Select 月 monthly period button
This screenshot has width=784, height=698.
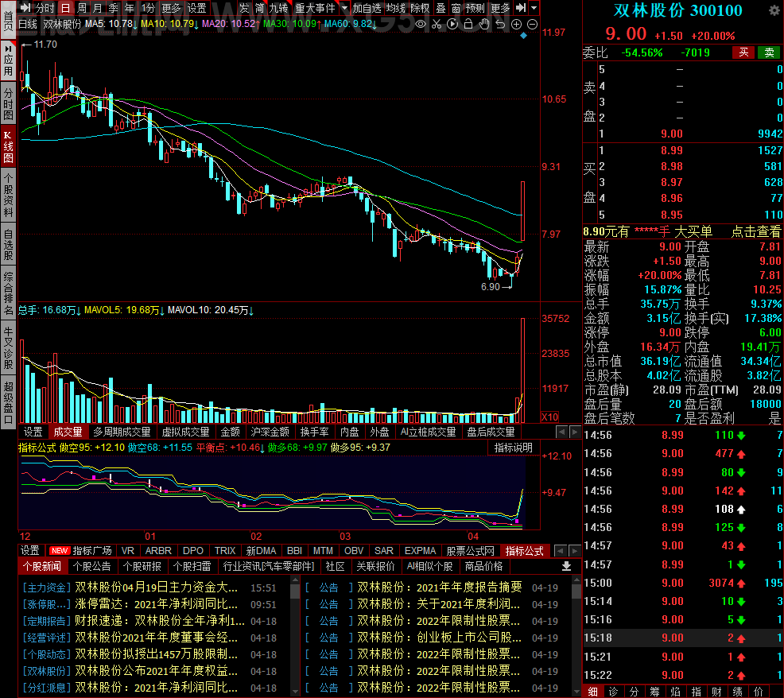(98, 8)
